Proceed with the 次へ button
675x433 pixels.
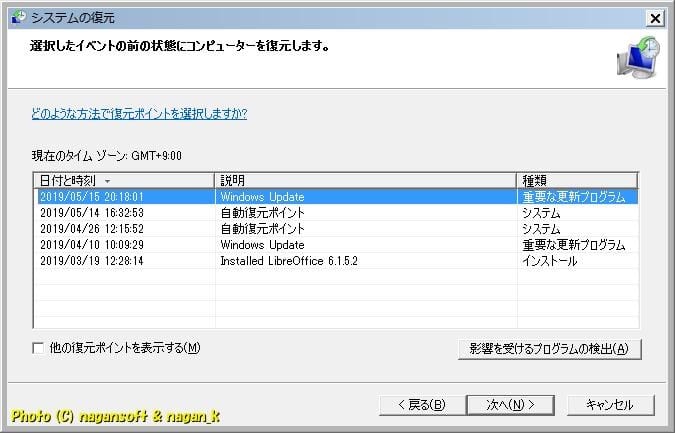pyautogui.click(x=510, y=405)
